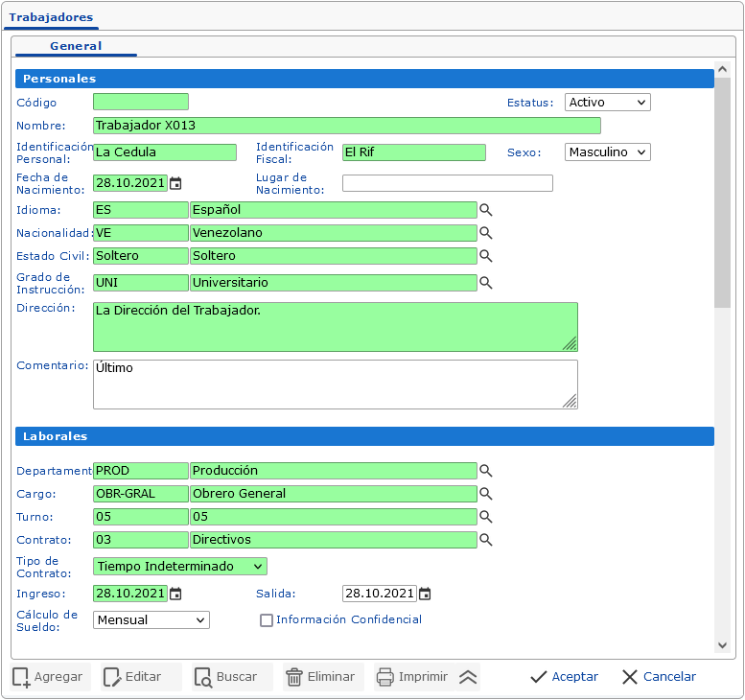Screen dimensions: 745x700
Task: Open calendar picker for Ingreso date
Action: pyautogui.click(x=175, y=594)
